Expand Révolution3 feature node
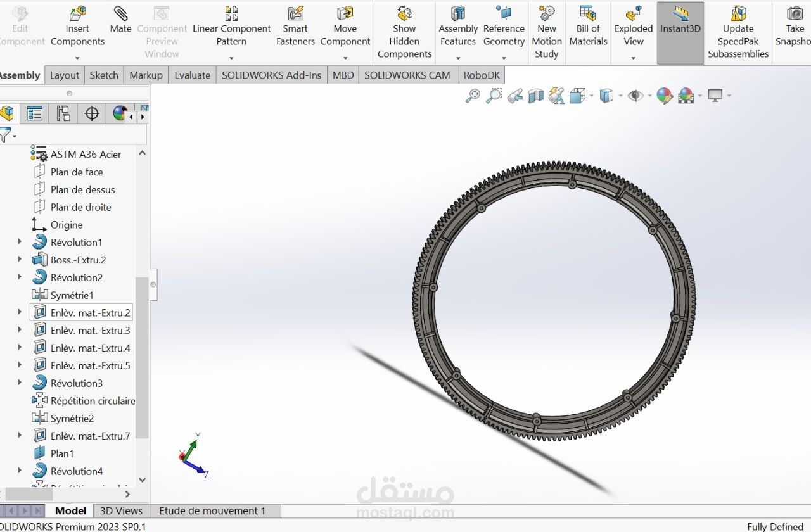Screen dimensions: 811x532 pos(20,383)
